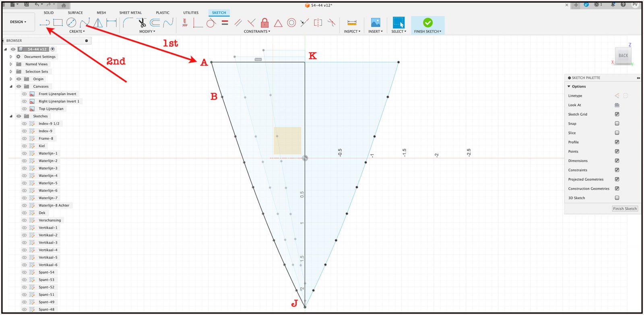This screenshot has height=315, width=644.
Task: Switch to the SOLID tab
Action: click(49, 13)
